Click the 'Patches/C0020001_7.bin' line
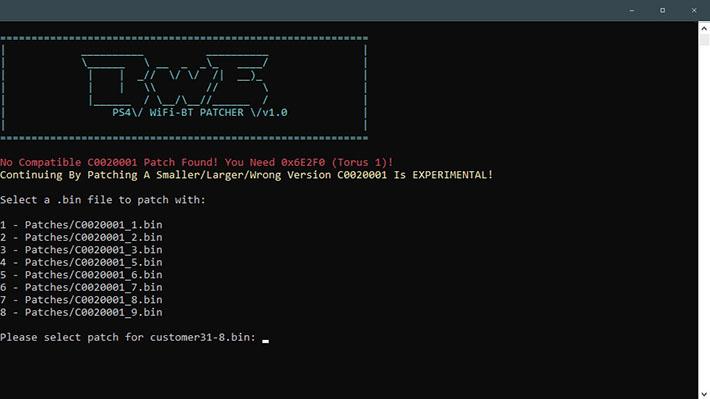This screenshot has height=399, width=710. (x=81, y=287)
